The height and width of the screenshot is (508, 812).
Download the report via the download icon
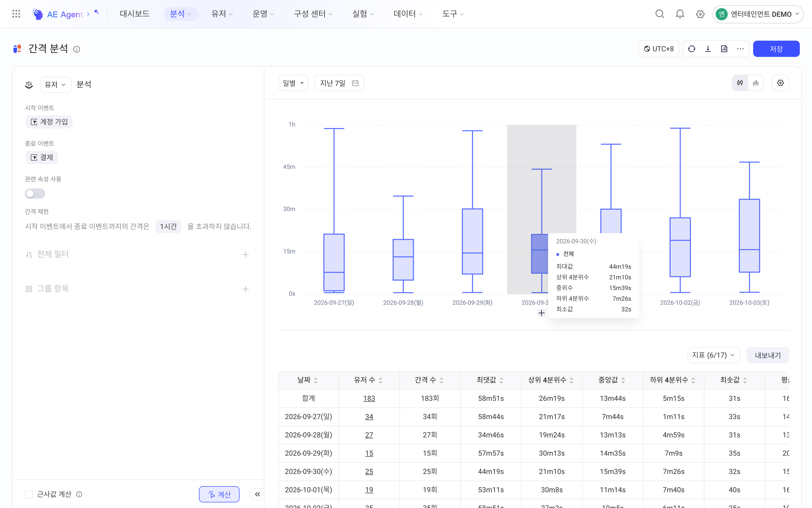click(x=708, y=49)
